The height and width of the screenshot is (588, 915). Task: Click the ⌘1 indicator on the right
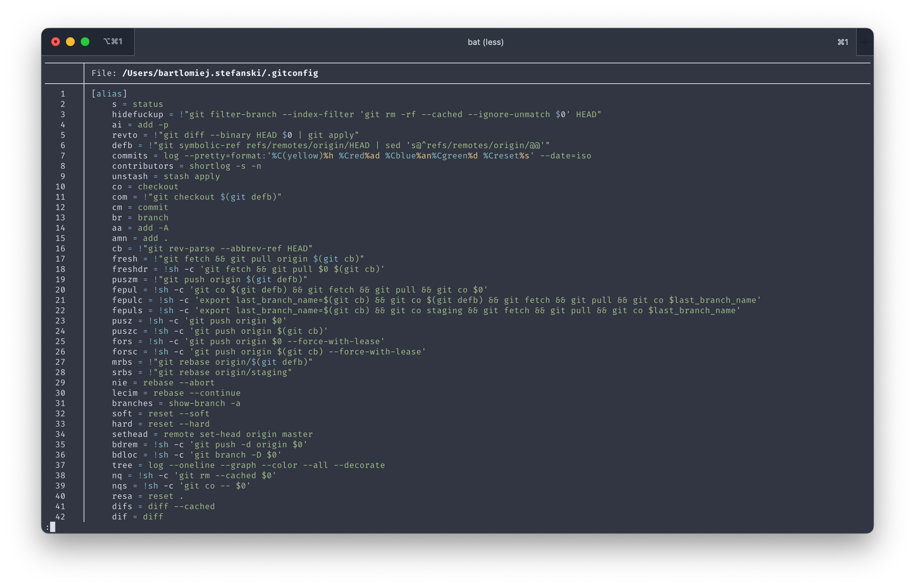coord(842,42)
